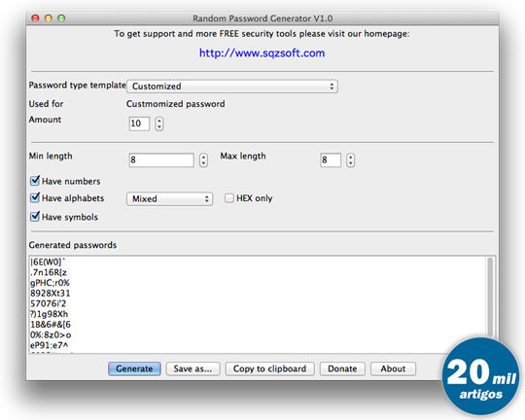Click the red close window button
The height and width of the screenshot is (420, 525).
coord(35,18)
